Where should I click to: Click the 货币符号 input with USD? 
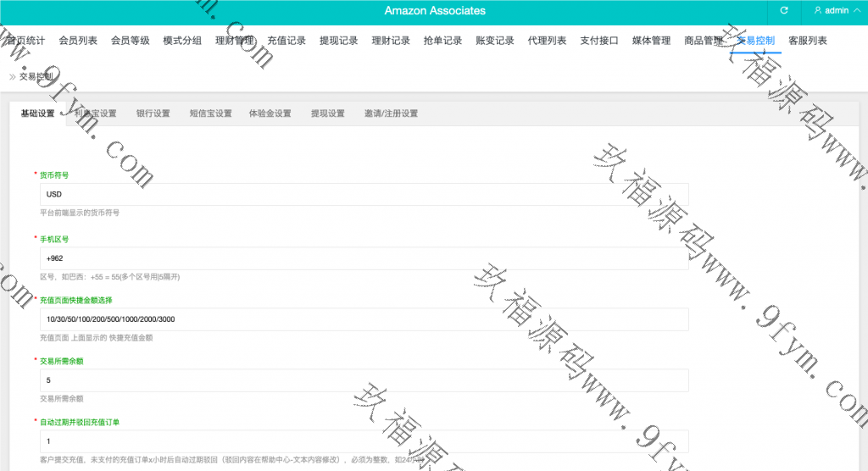[364, 194]
